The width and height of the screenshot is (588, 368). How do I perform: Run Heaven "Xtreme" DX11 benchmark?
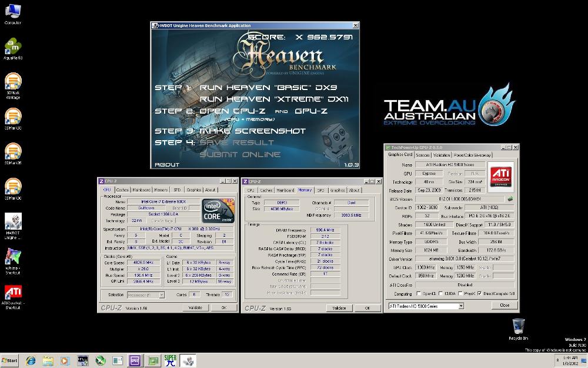[x=274, y=99]
